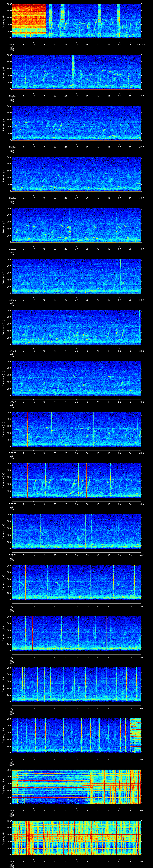The image size is (153, 868).
Task: Click the "15:07:00" start time label
Action: click(12, 453)
